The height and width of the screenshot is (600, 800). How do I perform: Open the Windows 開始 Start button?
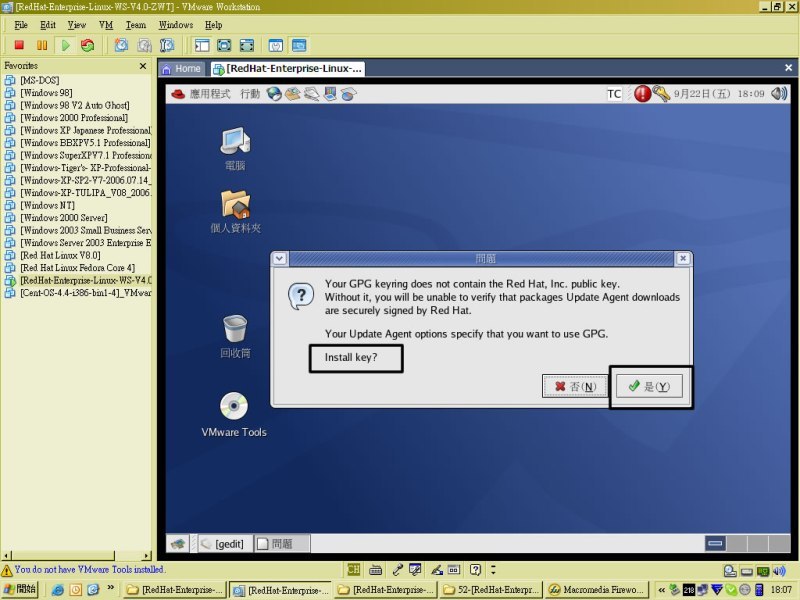pos(20,589)
